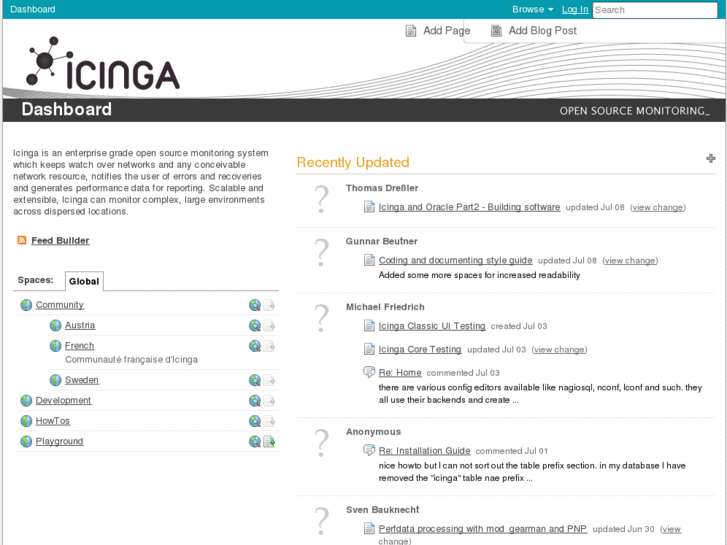Click Thomas Dreßler's profile placeholder avatar
Image resolution: width=727 pixels, height=545 pixels.
pos(321,199)
